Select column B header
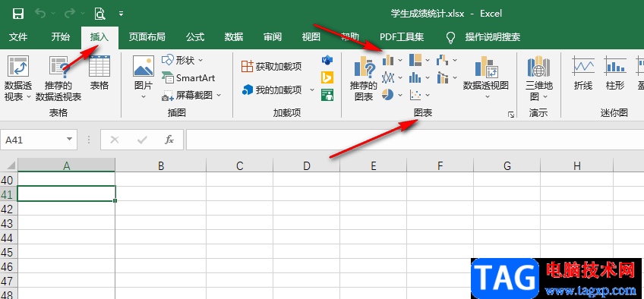This screenshot has height=299, width=644. 161,165
